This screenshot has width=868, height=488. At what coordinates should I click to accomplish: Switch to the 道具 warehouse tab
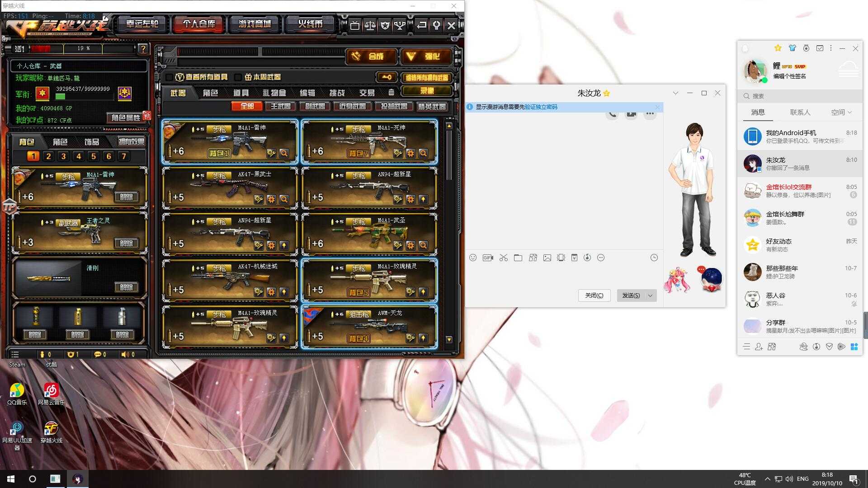241,93
